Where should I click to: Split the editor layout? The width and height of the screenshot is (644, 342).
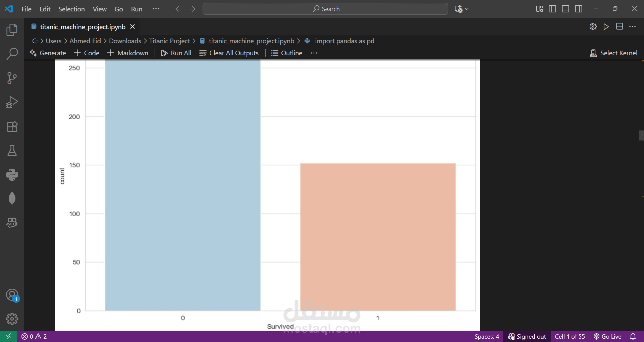[x=620, y=26]
